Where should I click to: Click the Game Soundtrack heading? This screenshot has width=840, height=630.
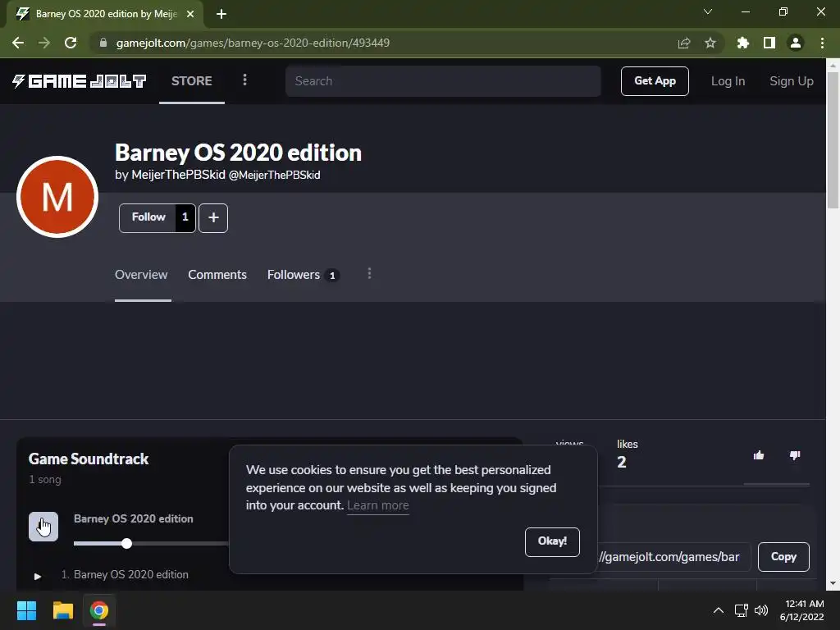(x=89, y=459)
